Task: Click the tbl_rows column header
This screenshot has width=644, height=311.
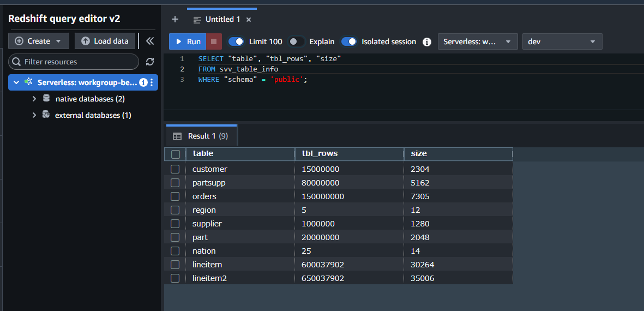Action: point(350,154)
